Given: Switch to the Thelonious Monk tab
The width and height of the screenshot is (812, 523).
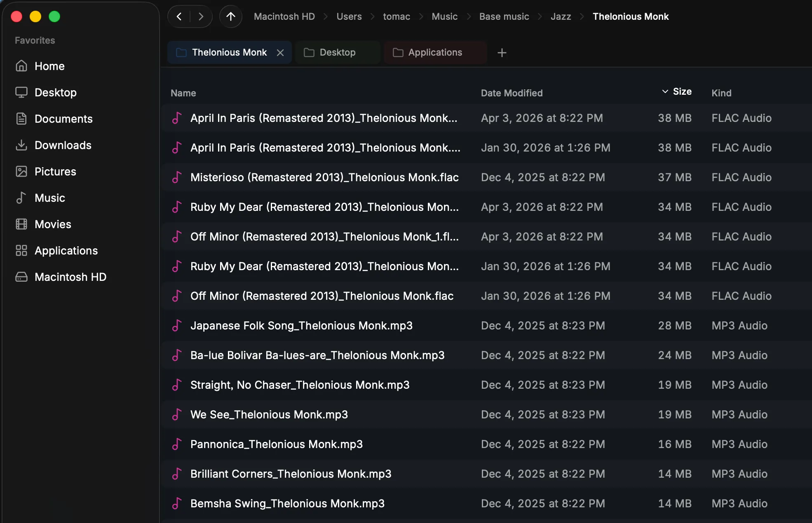Looking at the screenshot, I should (230, 53).
